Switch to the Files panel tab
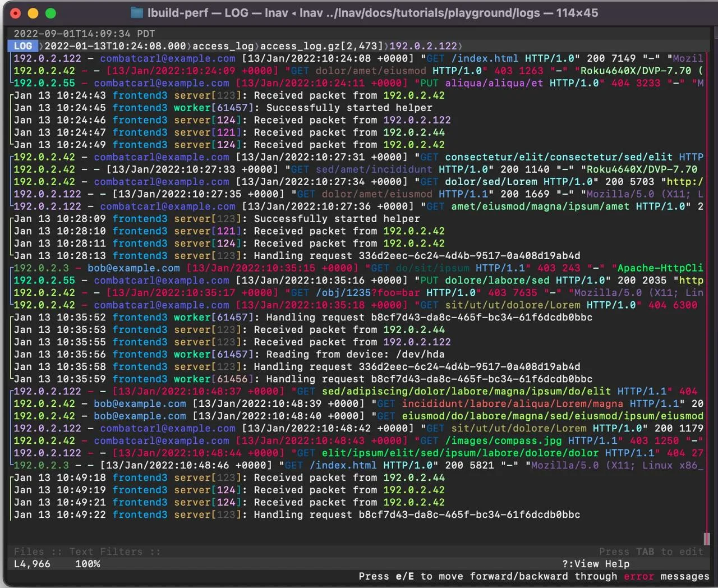Viewport: 718px width, 588px height. click(x=29, y=552)
